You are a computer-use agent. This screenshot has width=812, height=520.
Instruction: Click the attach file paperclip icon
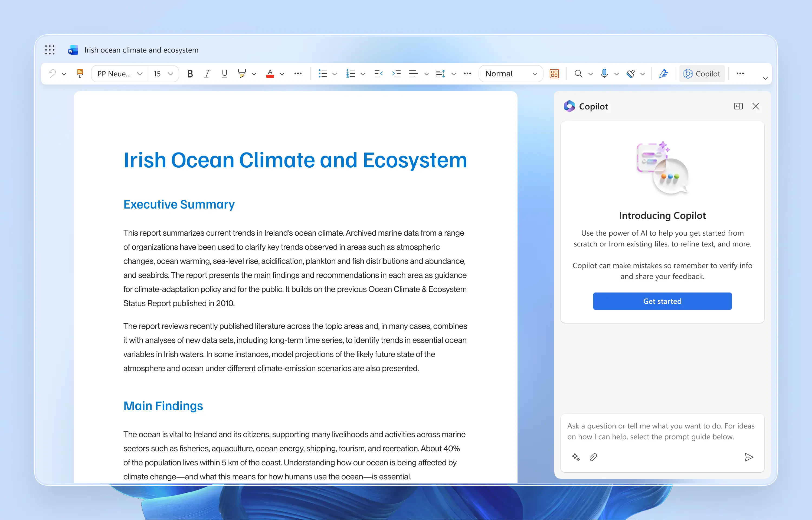point(593,457)
